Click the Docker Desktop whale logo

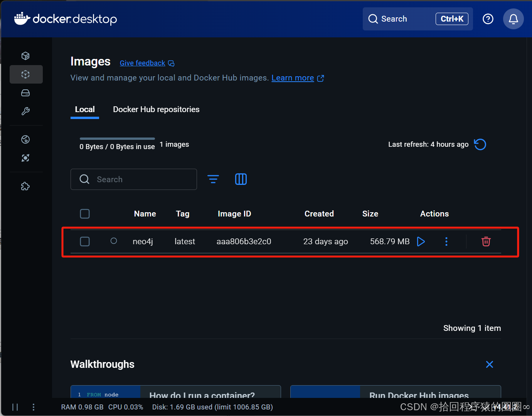22,18
